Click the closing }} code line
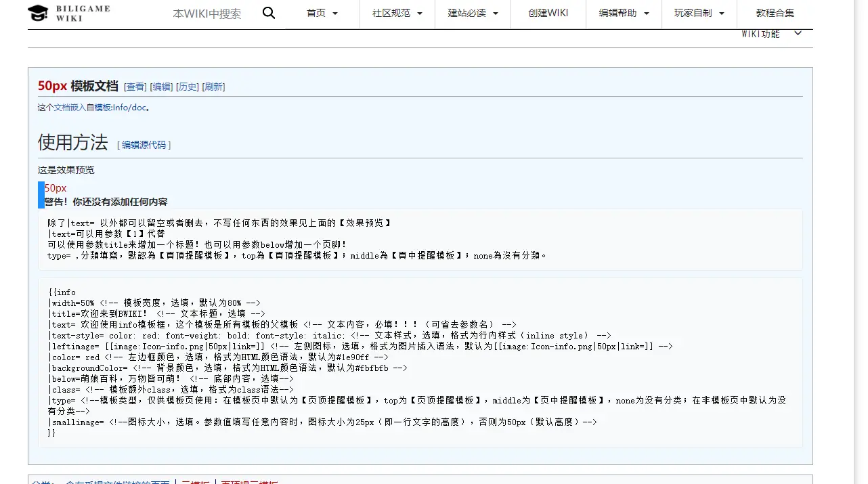The width and height of the screenshot is (868, 484). pyautogui.click(x=52, y=433)
